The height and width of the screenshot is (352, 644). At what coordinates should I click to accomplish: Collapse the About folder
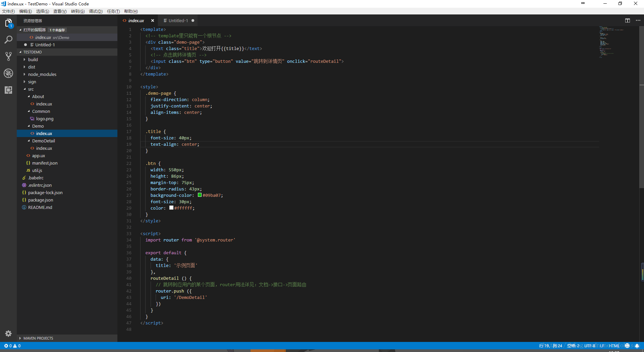[x=29, y=96]
